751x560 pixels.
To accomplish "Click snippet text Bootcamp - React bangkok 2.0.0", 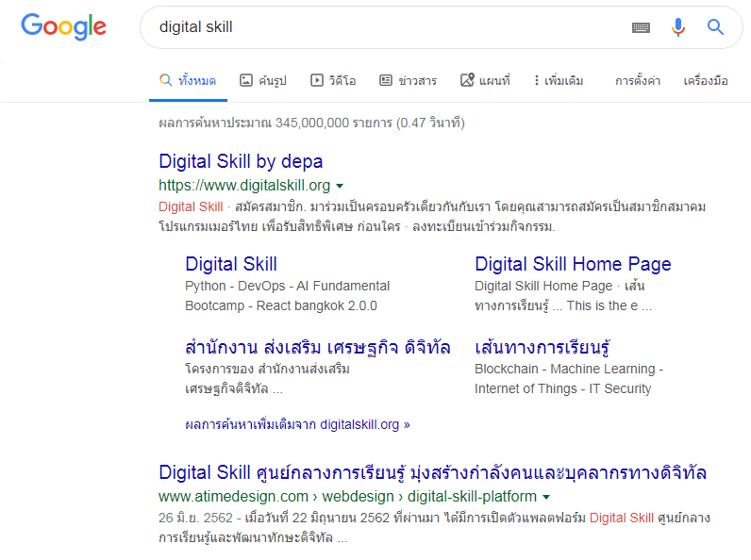I will pos(281,305).
